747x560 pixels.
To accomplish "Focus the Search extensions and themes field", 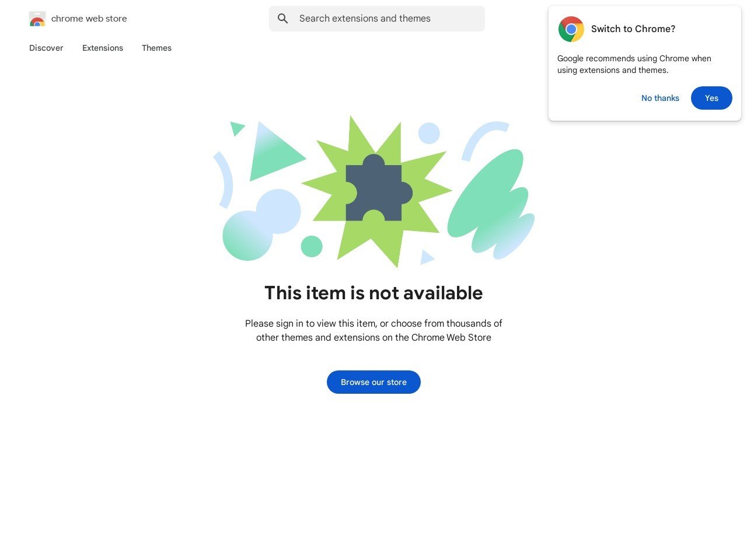I will (x=377, y=19).
